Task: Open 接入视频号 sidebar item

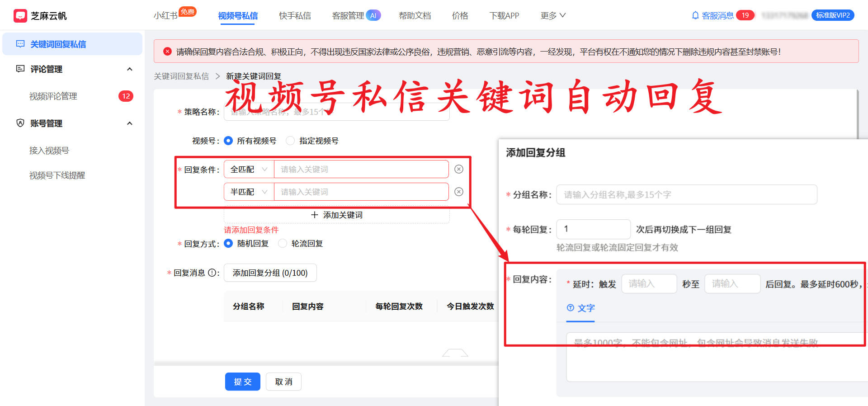Action: pos(49,150)
